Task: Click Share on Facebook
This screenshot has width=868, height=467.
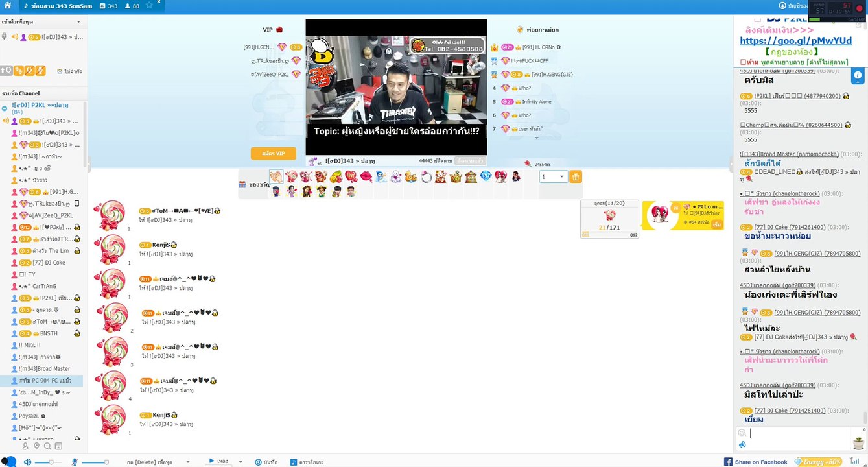Action: pyautogui.click(x=756, y=462)
